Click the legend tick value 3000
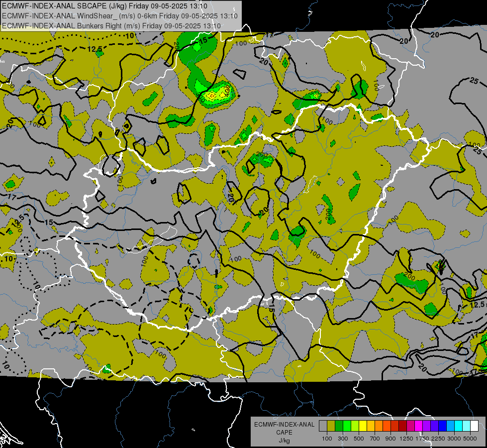487x448 pixels. click(x=454, y=439)
